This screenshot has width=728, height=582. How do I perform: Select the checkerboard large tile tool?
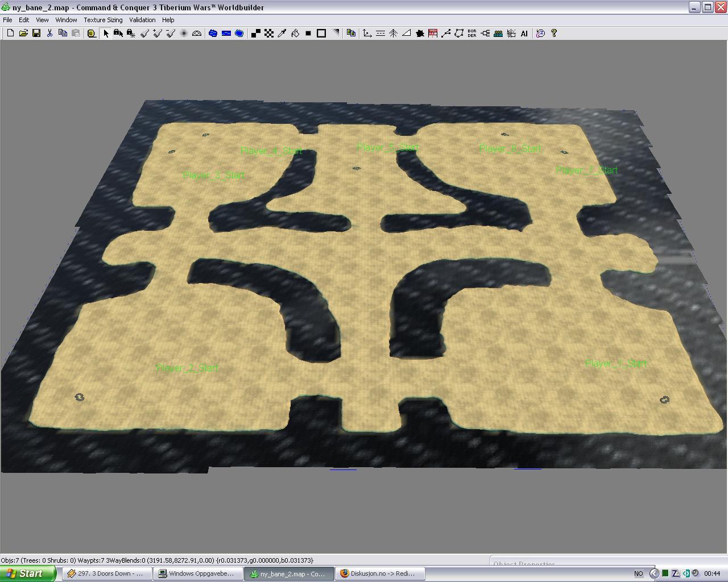click(x=269, y=34)
